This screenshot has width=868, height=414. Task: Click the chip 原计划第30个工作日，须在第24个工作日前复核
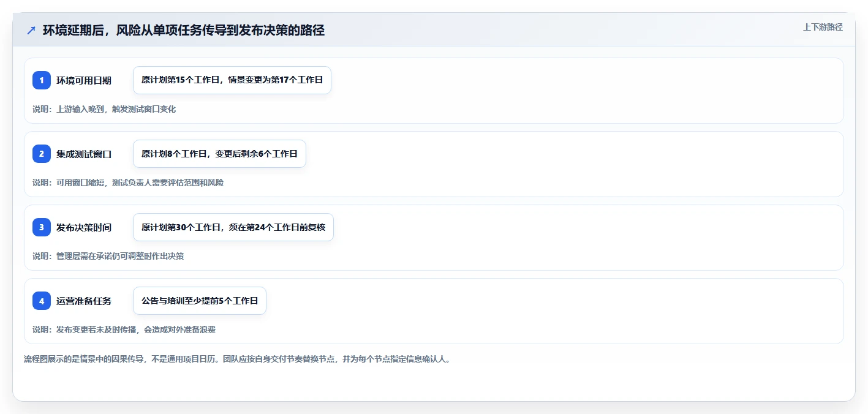pyautogui.click(x=233, y=227)
